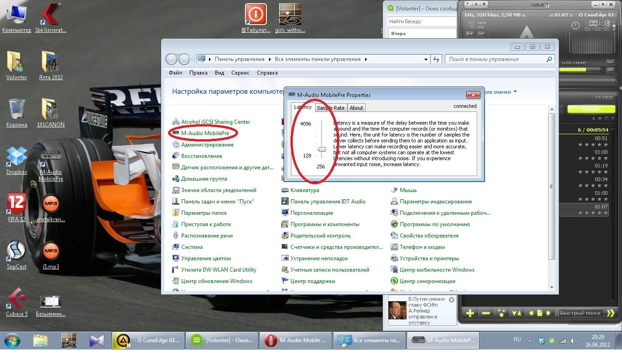Click the AIMP volume slider
622x364 pixels.
pos(579,70)
